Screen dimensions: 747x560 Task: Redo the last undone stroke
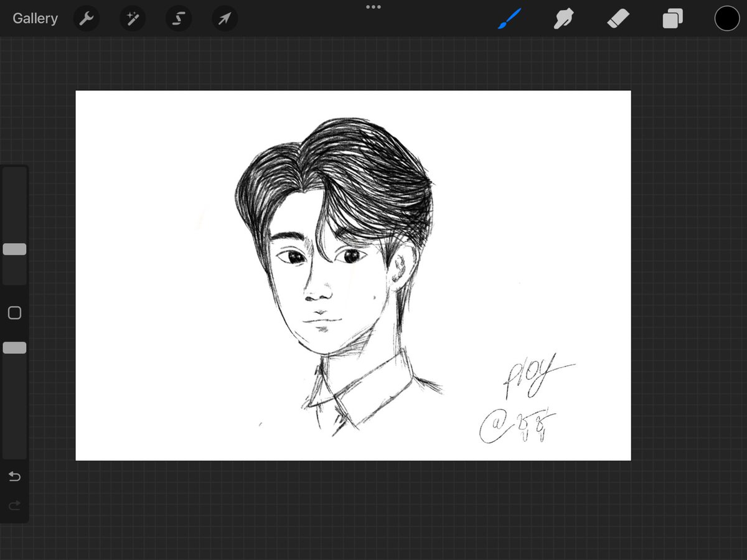14,505
